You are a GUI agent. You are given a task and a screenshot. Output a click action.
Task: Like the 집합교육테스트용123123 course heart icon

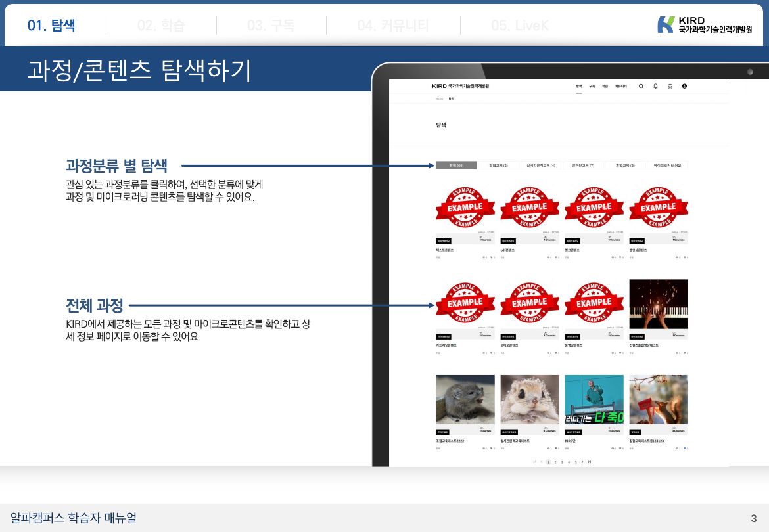[x=684, y=449]
